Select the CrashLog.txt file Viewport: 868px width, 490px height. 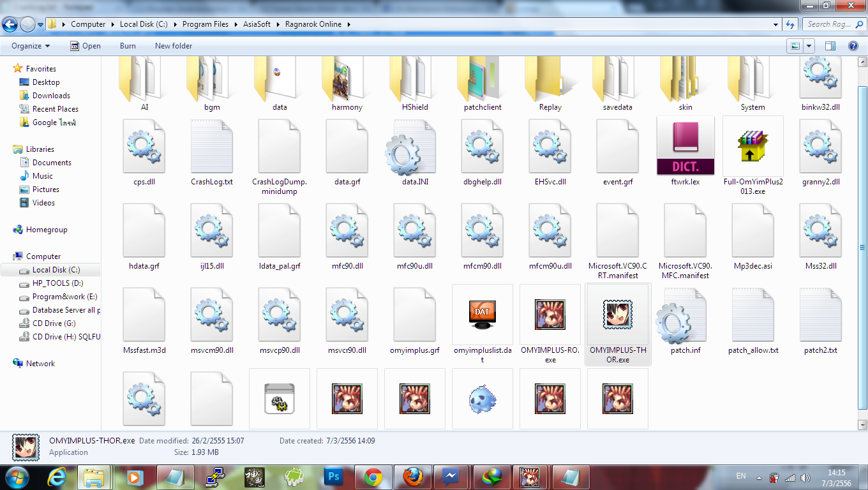click(x=212, y=151)
